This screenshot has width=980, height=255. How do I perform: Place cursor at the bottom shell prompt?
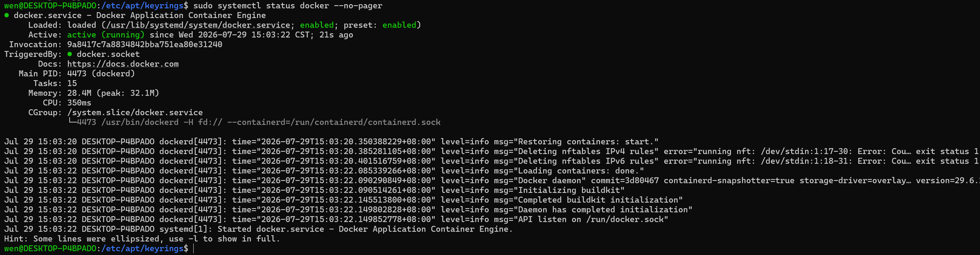194,248
